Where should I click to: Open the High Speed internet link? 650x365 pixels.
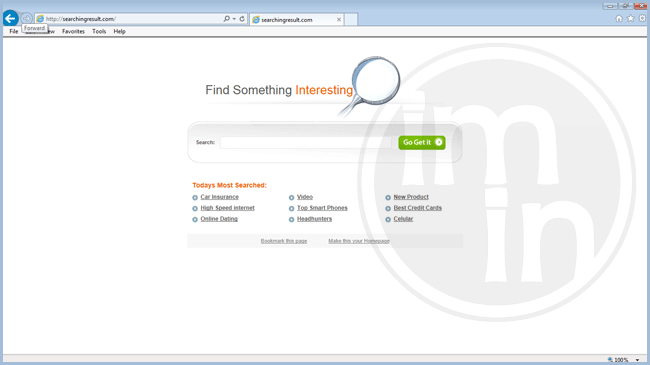228,208
